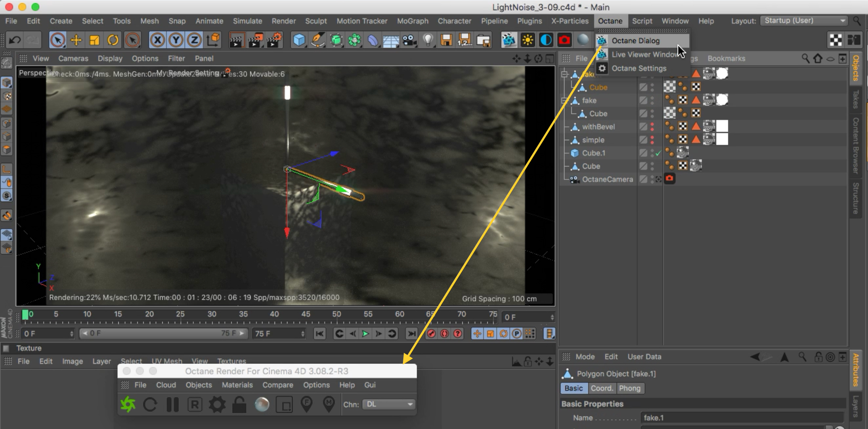Jump to the start of the animation
This screenshot has width=868, height=429.
point(319,334)
